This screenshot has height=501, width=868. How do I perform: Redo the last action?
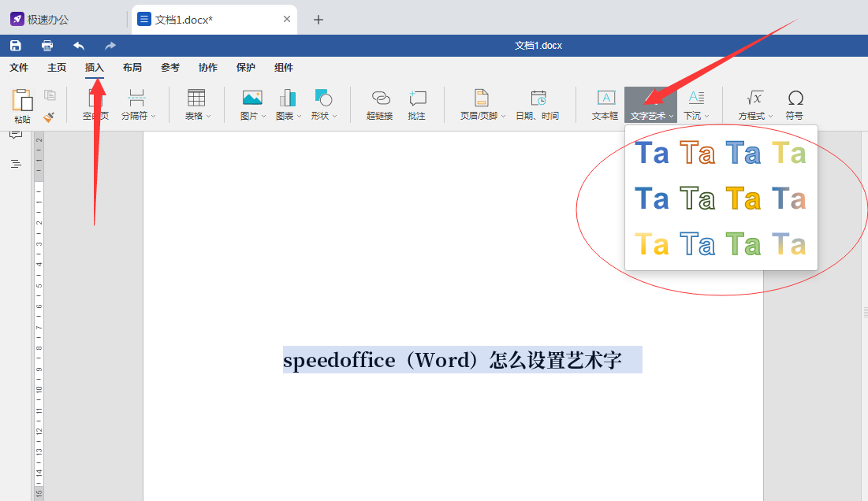[110, 46]
